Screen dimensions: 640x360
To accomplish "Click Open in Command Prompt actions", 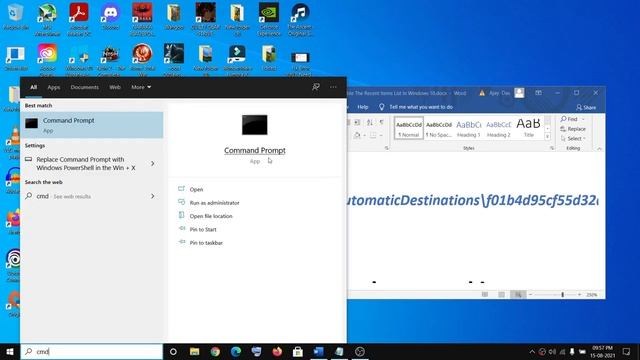I will [196, 189].
